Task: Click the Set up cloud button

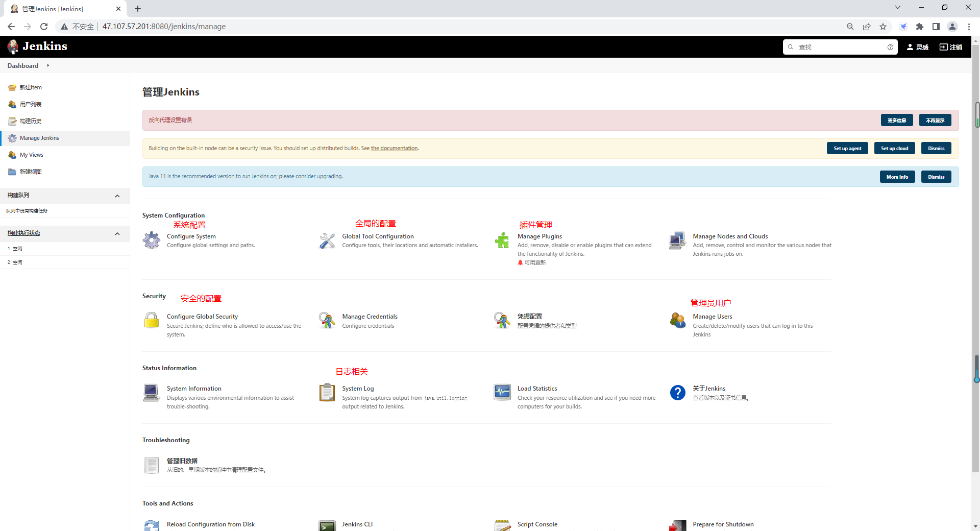Action: [x=895, y=149]
